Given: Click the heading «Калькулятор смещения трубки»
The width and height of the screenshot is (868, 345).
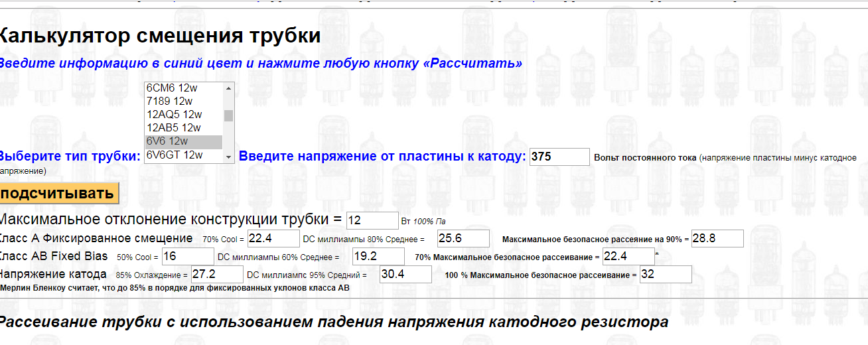Looking at the screenshot, I should tap(160, 36).
